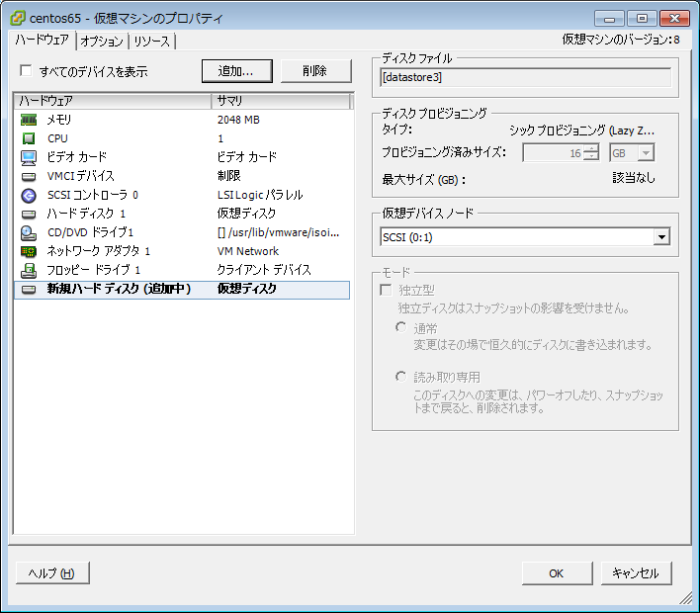Click the 'VMCI デバイス' row label
This screenshot has width=700, height=613.
pyautogui.click(x=80, y=176)
